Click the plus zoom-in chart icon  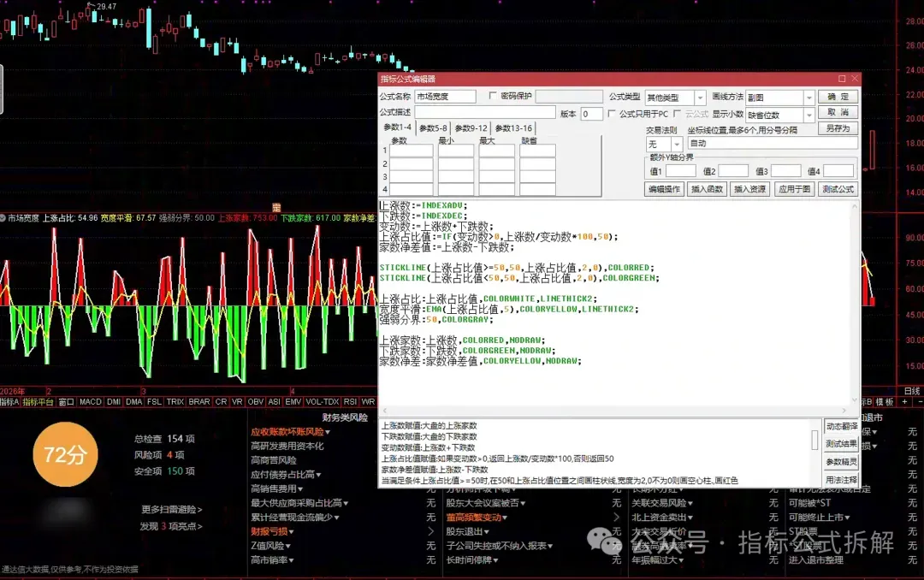click(904, 401)
